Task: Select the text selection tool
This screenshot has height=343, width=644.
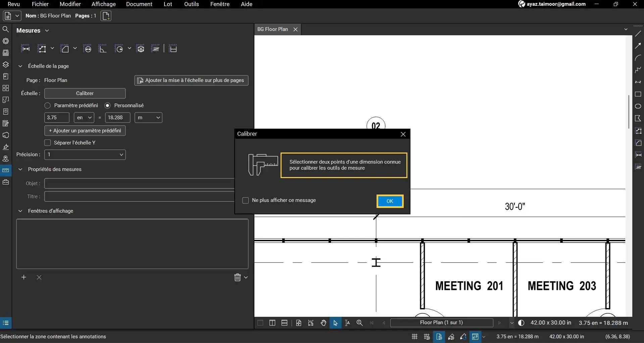Action: coord(347,323)
